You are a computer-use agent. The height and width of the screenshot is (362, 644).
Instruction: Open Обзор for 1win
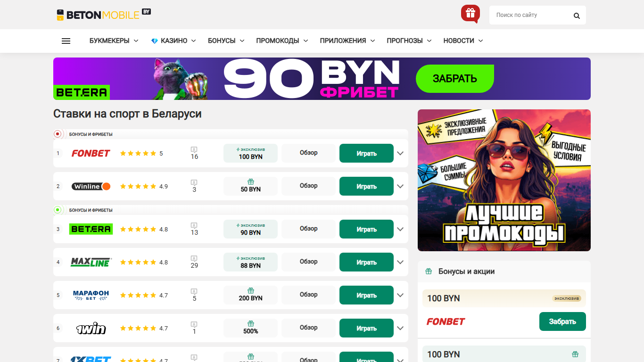tap(308, 328)
